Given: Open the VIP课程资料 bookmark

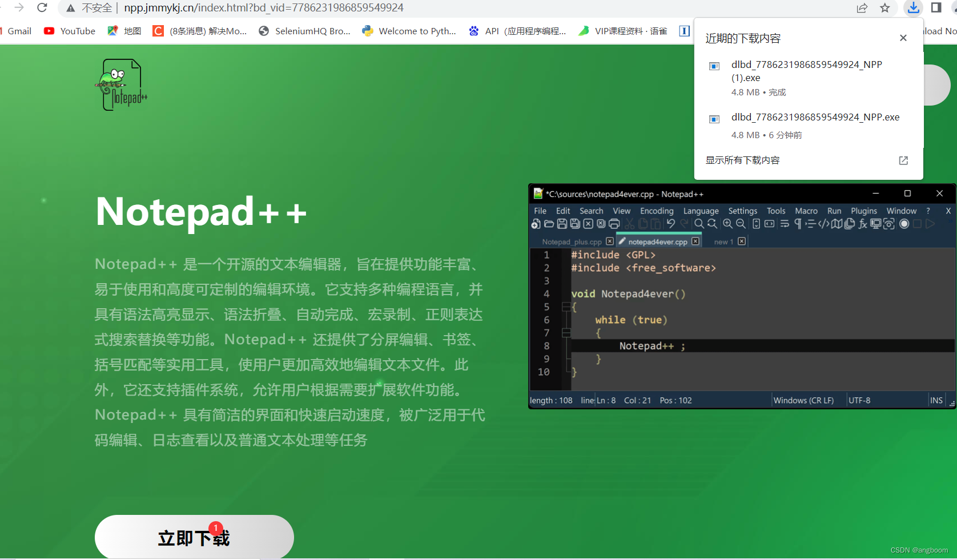Looking at the screenshot, I should [622, 31].
